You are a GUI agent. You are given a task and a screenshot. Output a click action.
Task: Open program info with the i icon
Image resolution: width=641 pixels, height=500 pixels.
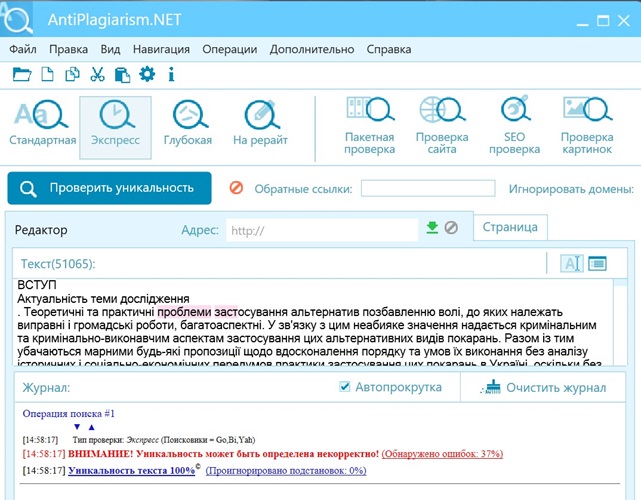[171, 74]
